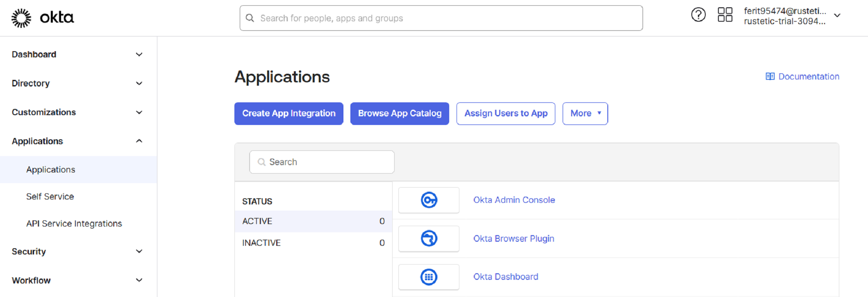Expand the Customizations menu chevron
Viewport: 868px width, 297px height.
[x=139, y=112]
